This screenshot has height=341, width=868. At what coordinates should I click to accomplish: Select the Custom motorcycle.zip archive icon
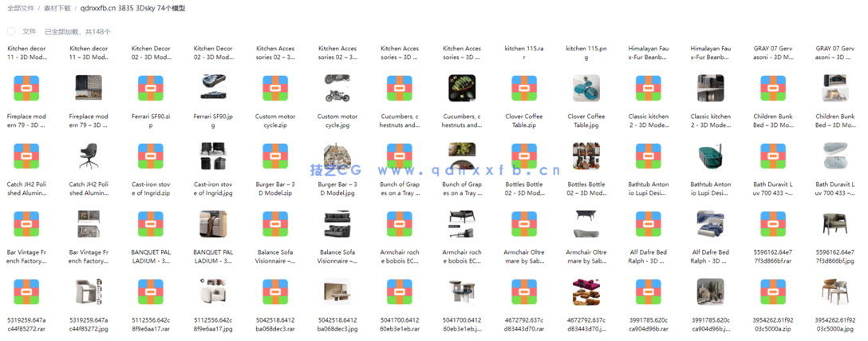(x=275, y=88)
